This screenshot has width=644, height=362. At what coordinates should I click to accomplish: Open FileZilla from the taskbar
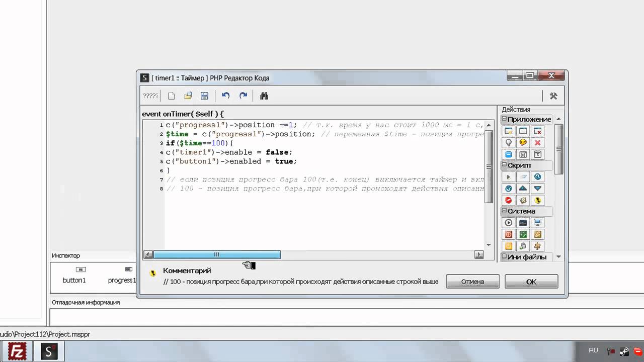pyautogui.click(x=18, y=351)
